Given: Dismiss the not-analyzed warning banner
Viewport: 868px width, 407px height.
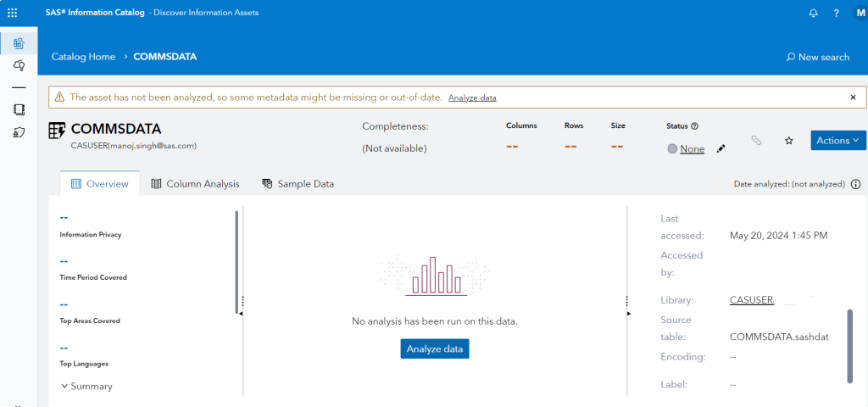Looking at the screenshot, I should pyautogui.click(x=854, y=98).
